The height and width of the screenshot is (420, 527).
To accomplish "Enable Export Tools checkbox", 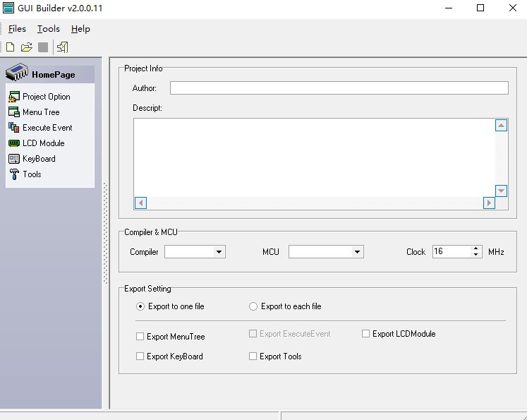I will coord(253,356).
